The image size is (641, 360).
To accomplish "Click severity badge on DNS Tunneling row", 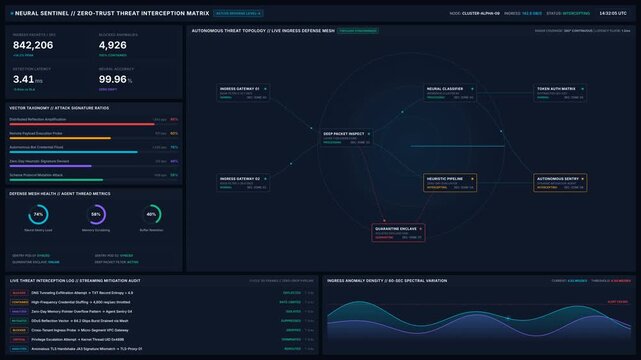I will 19,293.
